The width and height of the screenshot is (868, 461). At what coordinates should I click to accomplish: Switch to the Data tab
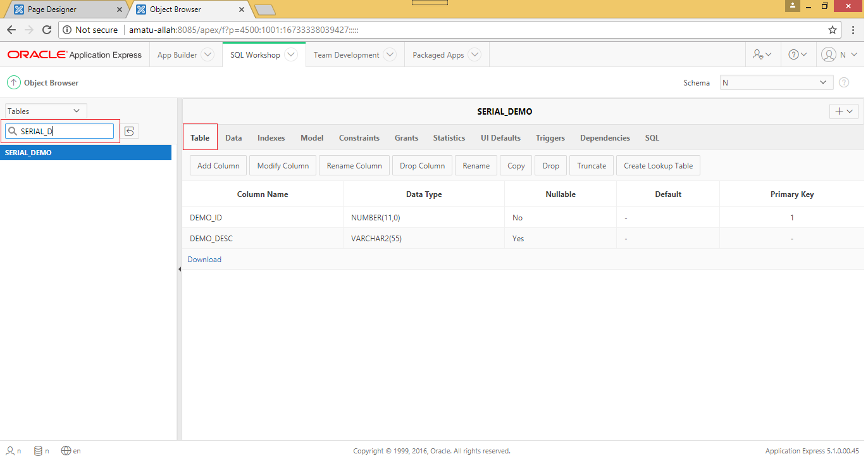(x=233, y=137)
